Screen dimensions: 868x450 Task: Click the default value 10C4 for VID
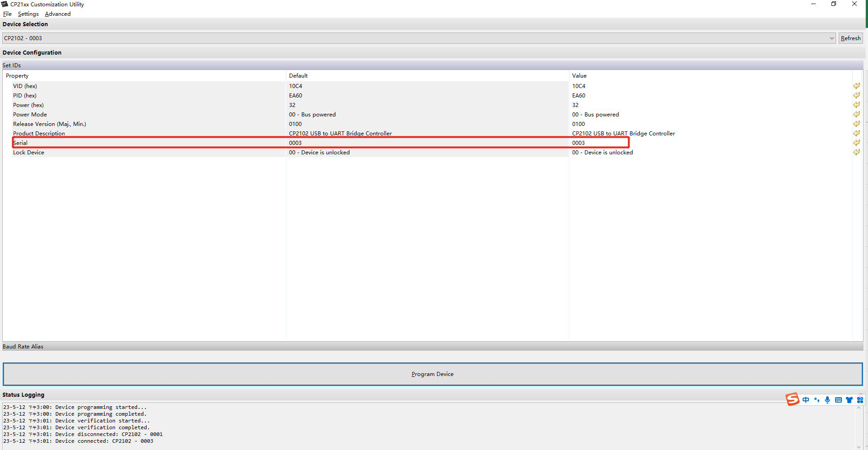pos(296,86)
